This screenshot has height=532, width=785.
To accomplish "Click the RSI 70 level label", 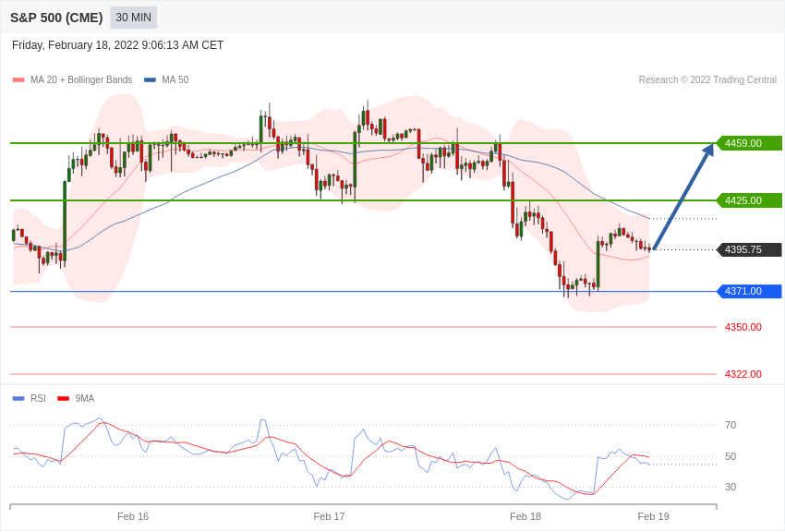I will (x=731, y=425).
